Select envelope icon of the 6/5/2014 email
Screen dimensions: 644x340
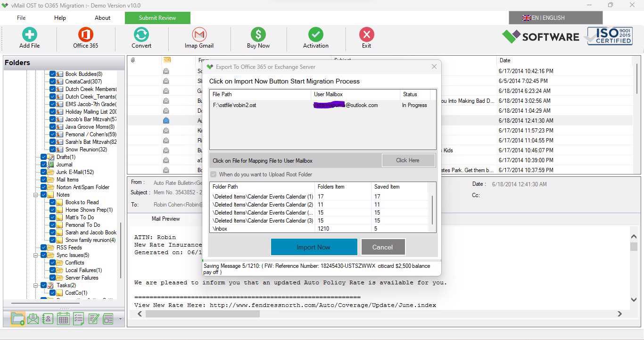[x=166, y=81]
